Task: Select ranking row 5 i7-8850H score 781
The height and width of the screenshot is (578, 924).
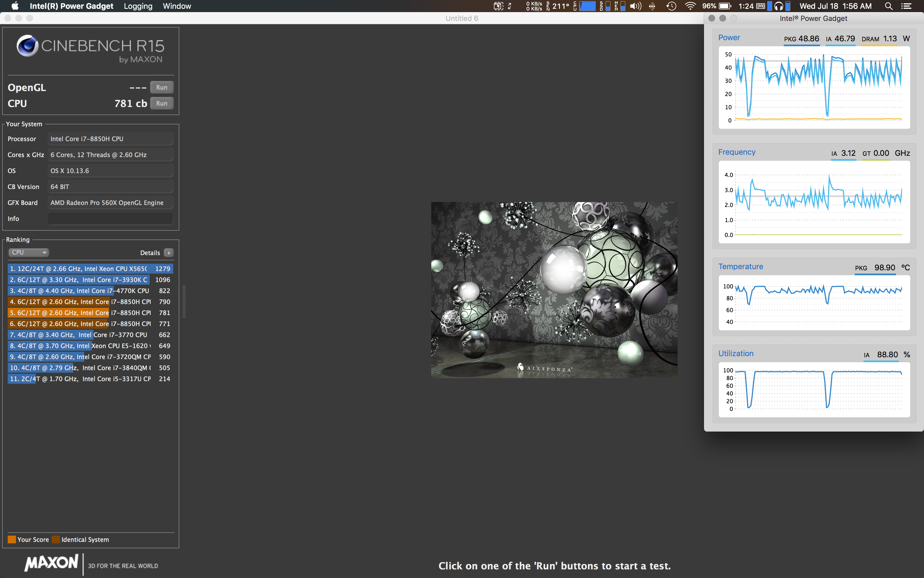Action: coord(90,313)
